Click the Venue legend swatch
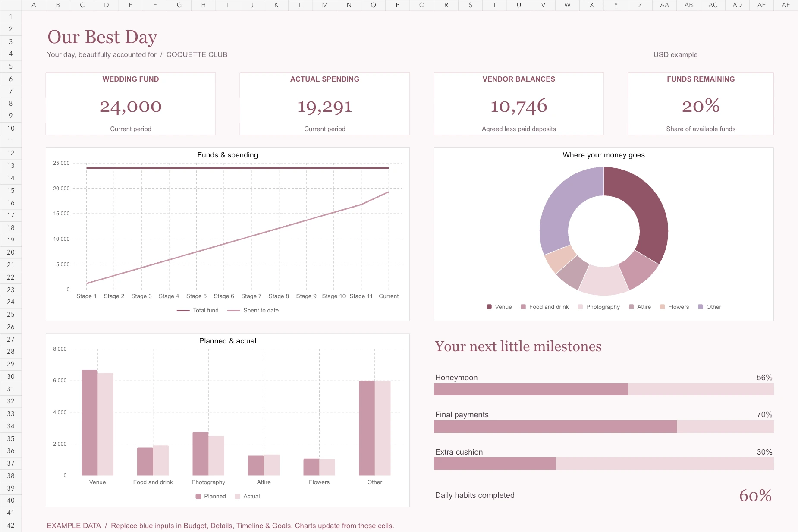Image resolution: width=798 pixels, height=532 pixels. (x=489, y=307)
